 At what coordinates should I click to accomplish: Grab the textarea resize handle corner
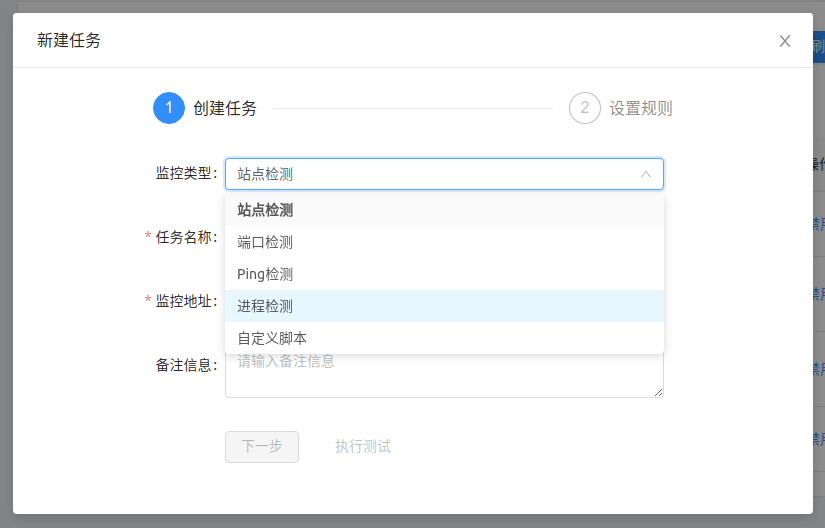pos(658,392)
